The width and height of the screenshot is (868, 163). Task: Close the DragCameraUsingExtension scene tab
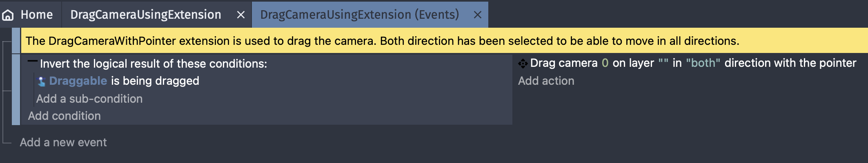[241, 15]
